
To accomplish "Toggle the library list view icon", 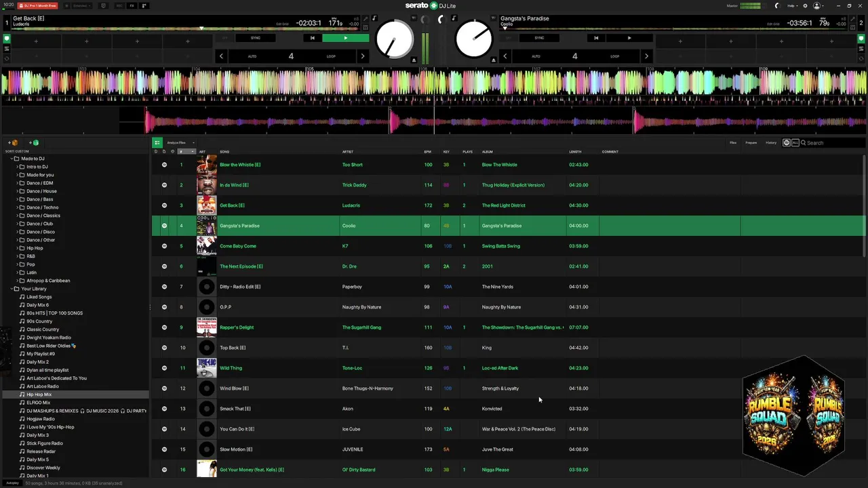I will point(157,142).
